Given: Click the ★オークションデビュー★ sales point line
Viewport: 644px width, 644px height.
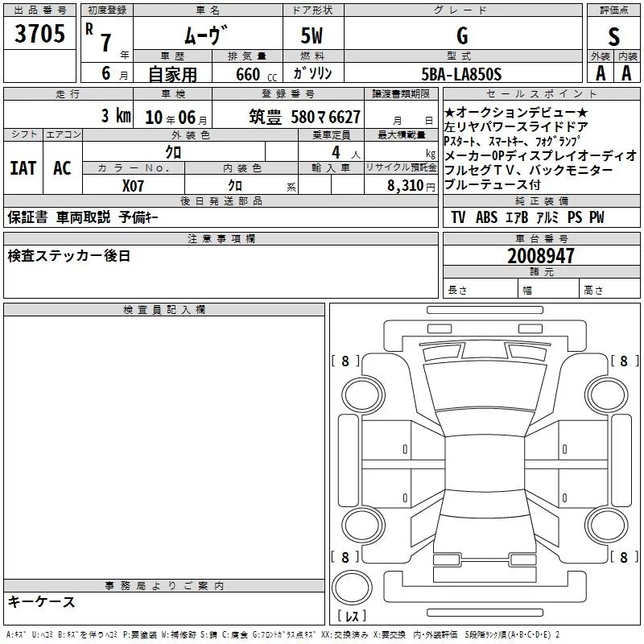Looking at the screenshot, I should (516, 112).
